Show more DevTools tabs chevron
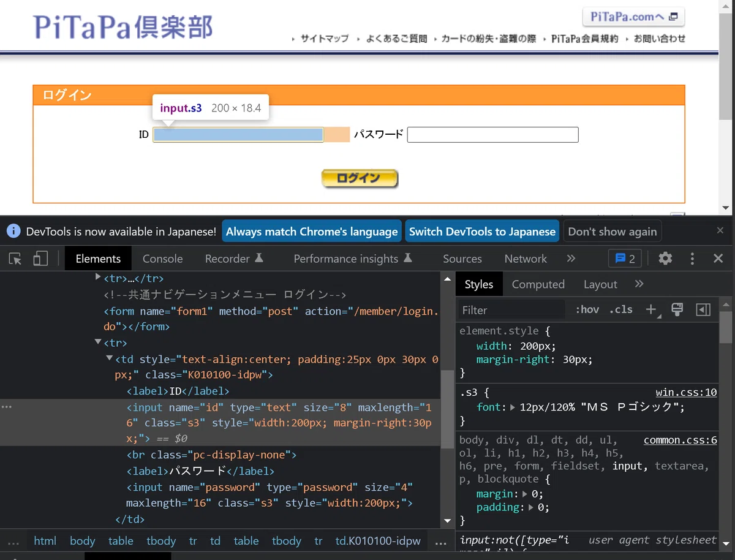This screenshot has height=560, width=735. coord(571,259)
